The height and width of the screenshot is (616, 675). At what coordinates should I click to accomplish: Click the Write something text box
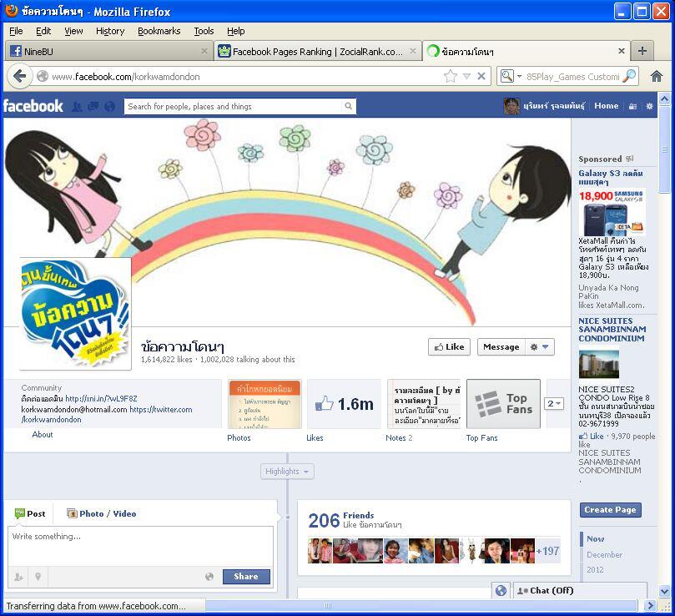[x=140, y=546]
